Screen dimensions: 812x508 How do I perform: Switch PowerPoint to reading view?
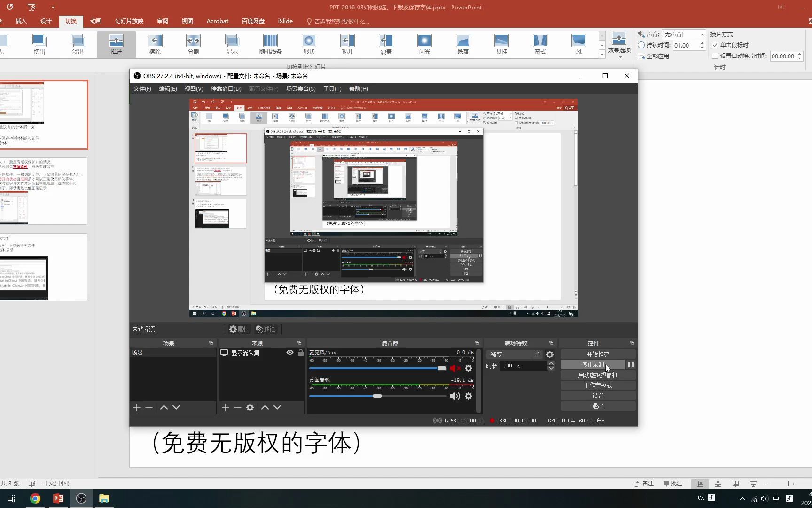click(736, 484)
